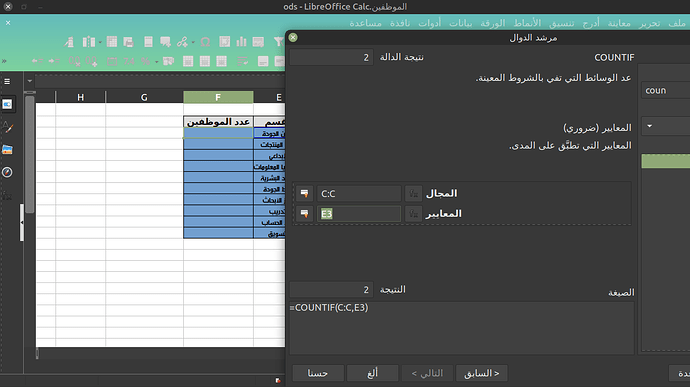
Task: Click the السابق back button
Action: [x=481, y=373]
